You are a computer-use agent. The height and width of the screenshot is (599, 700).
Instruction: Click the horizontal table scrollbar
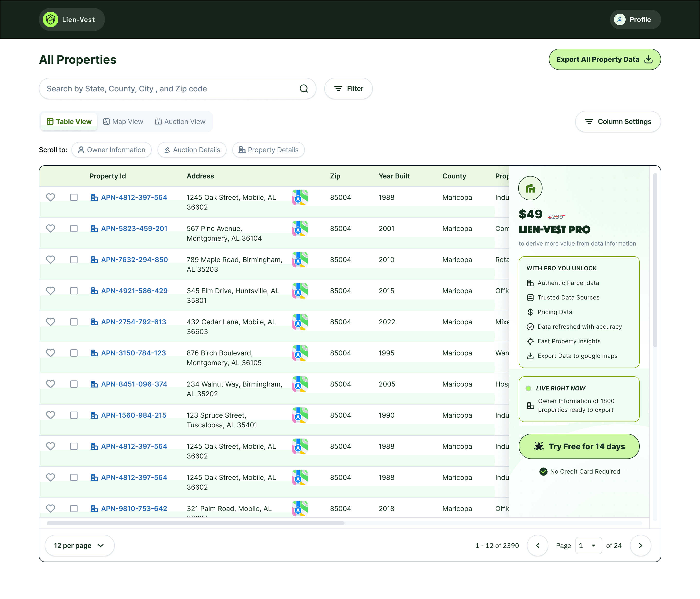click(195, 523)
